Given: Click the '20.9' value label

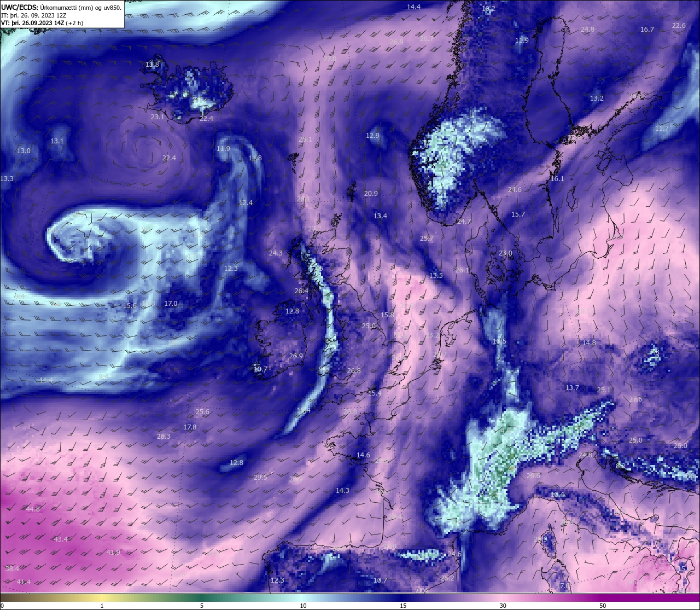Looking at the screenshot, I should click(x=371, y=194).
